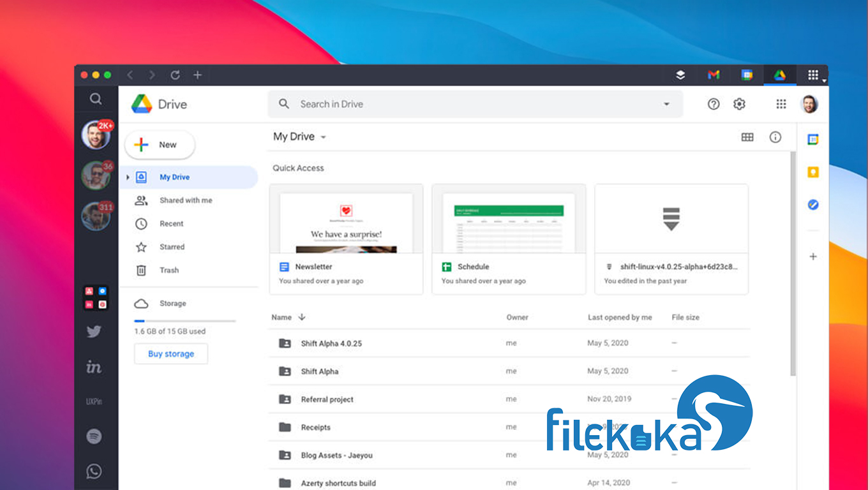Click the Google Drive logo
The image size is (868, 490).
coord(159,104)
